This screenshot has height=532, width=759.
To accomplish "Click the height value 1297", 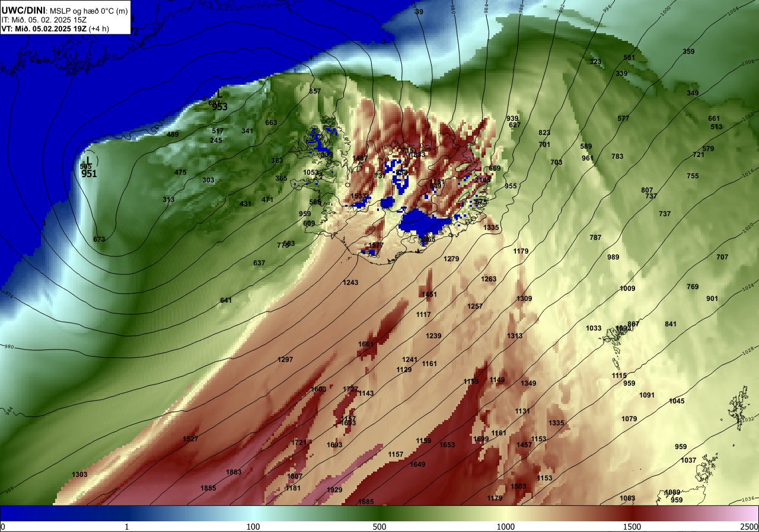I will 285,360.
